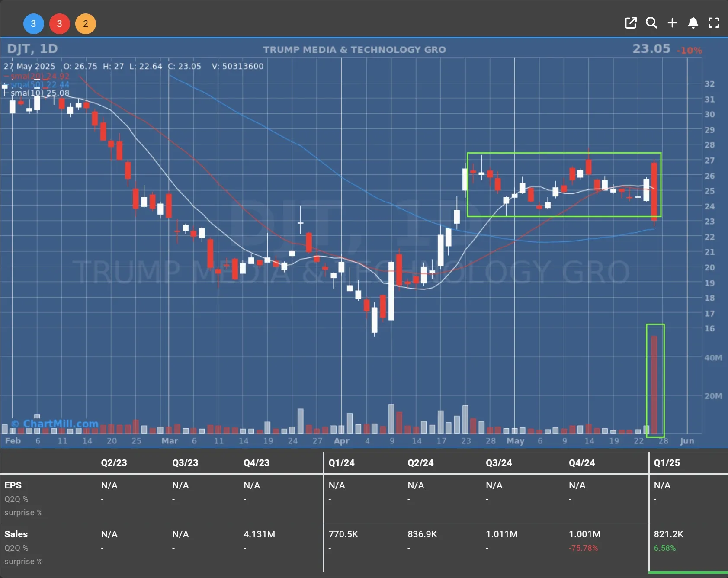This screenshot has height=578, width=728.
Task: Click the -75.78% sales change value
Action: point(583,548)
